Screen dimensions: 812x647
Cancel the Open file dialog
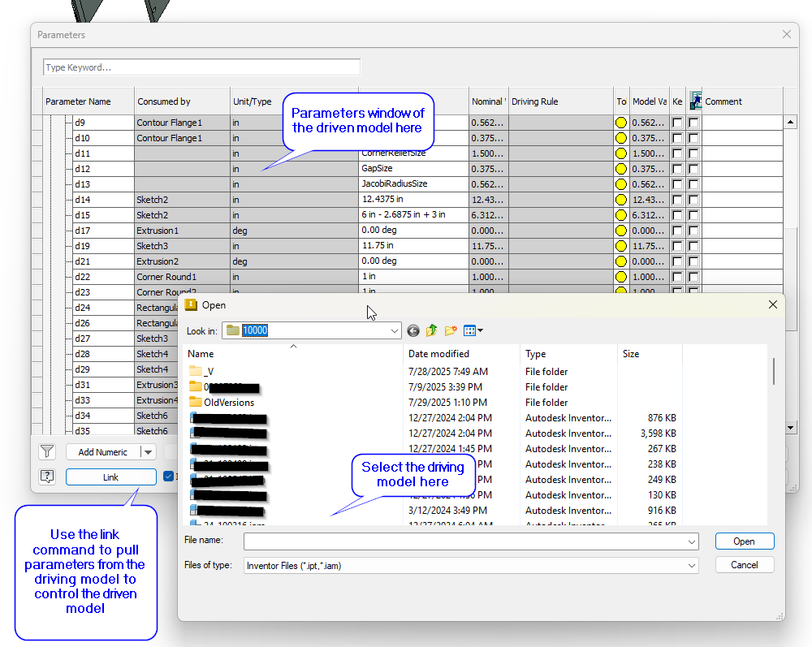[x=744, y=565]
